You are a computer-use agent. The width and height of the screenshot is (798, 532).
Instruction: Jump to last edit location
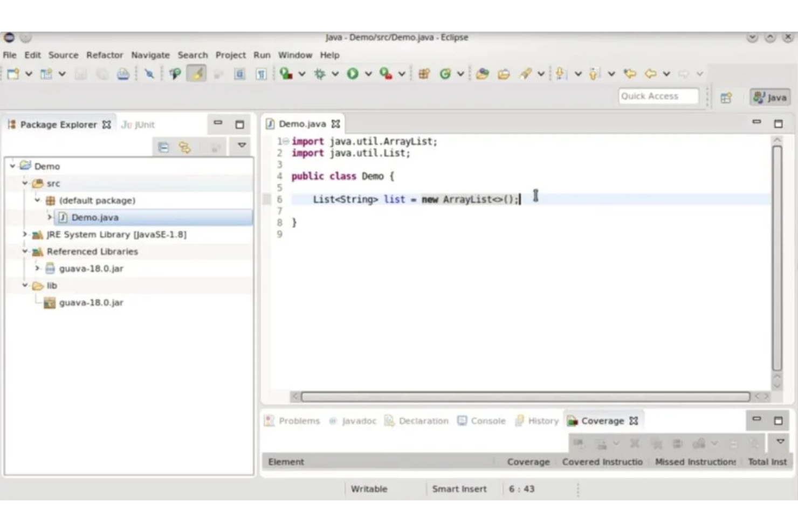point(630,74)
